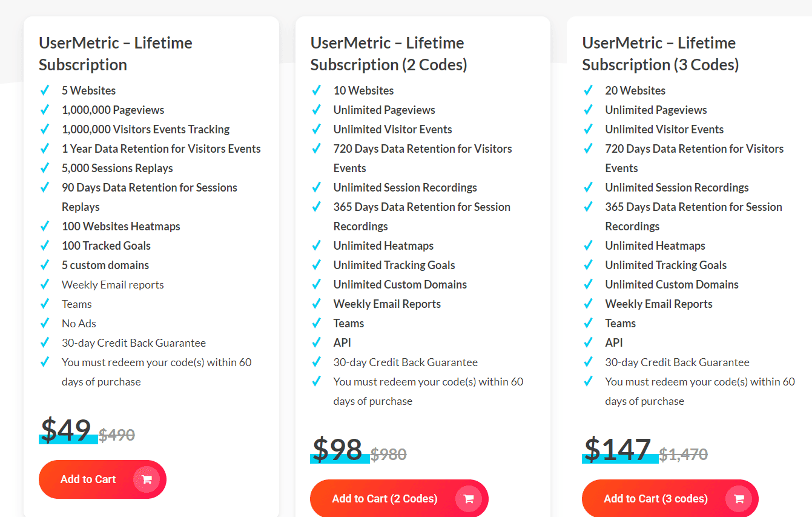Click the cart icon inside Add to Cart (3 codes)

[739, 498]
